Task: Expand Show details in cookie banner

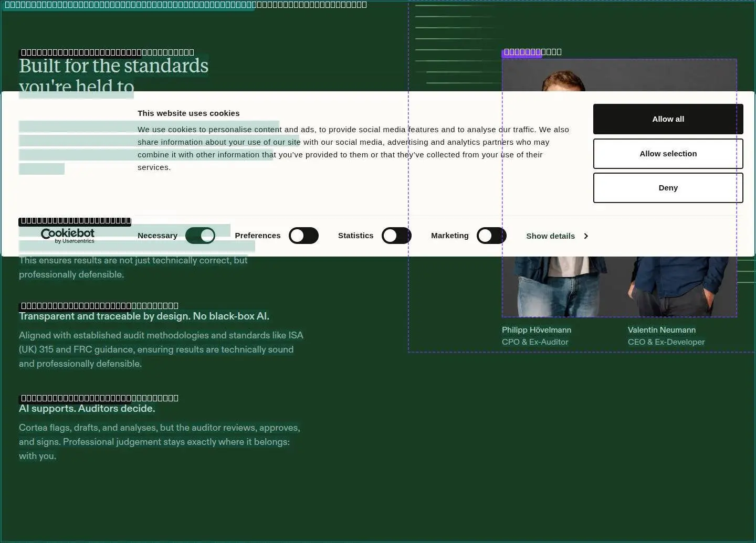Action: [557, 236]
